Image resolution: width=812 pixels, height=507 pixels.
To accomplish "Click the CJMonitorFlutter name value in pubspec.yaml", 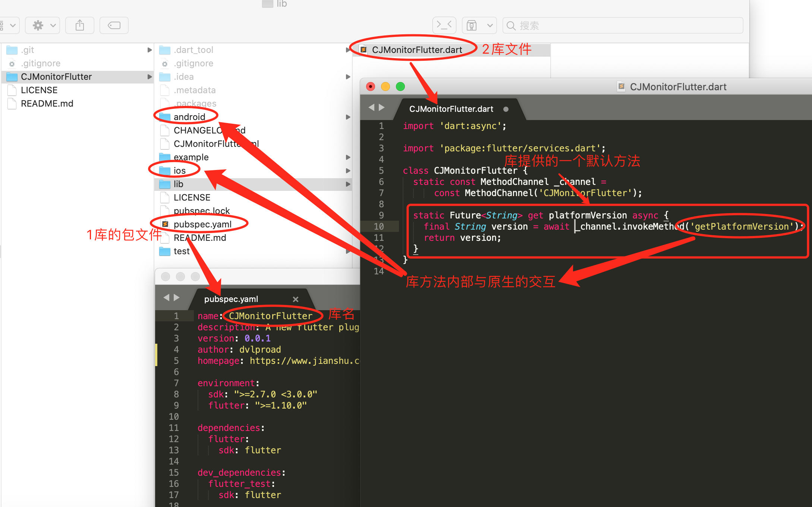I will pos(271,316).
